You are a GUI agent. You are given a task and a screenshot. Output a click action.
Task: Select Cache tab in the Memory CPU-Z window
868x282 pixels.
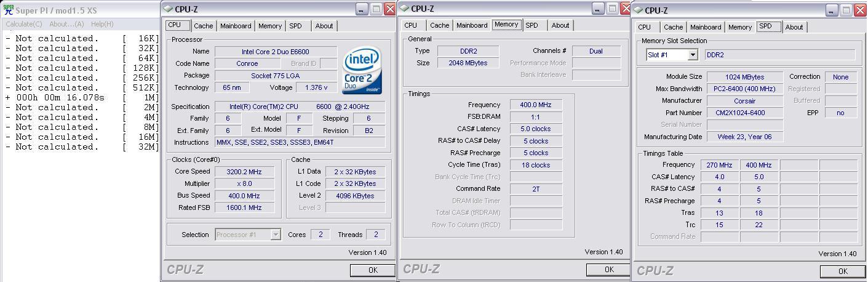(439, 25)
